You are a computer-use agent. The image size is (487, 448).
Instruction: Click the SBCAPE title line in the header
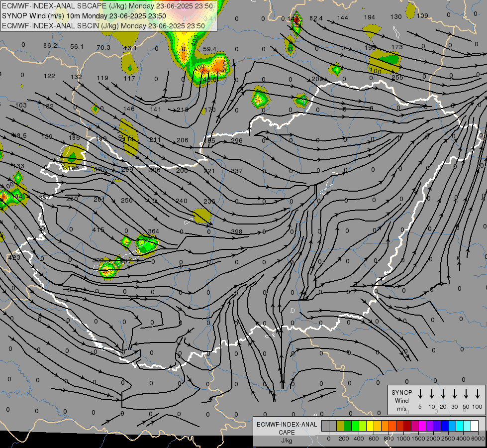tap(107, 6)
